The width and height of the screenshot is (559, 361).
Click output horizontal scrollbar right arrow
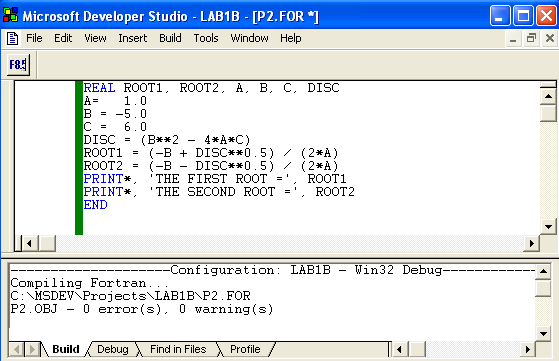click(x=528, y=349)
